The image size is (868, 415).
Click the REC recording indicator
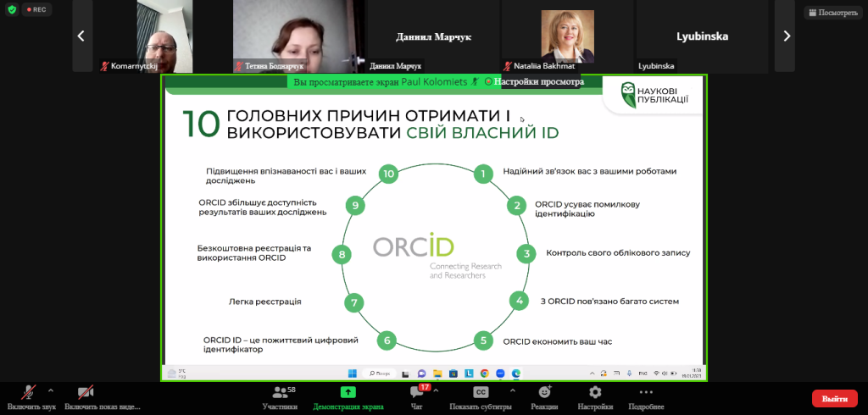pos(36,10)
